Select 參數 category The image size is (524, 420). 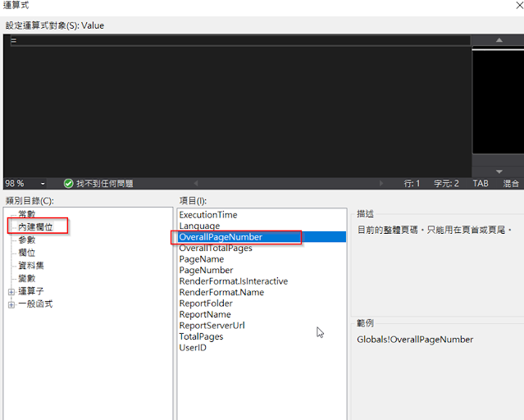(27, 240)
